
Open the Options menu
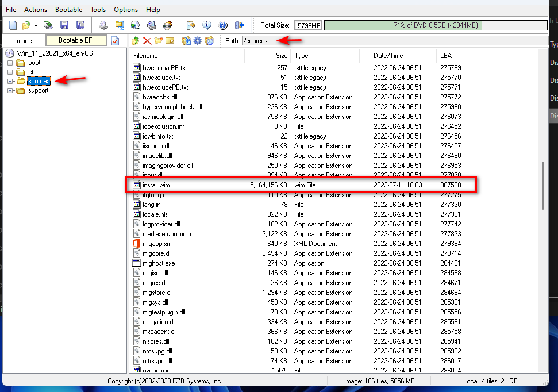(126, 10)
